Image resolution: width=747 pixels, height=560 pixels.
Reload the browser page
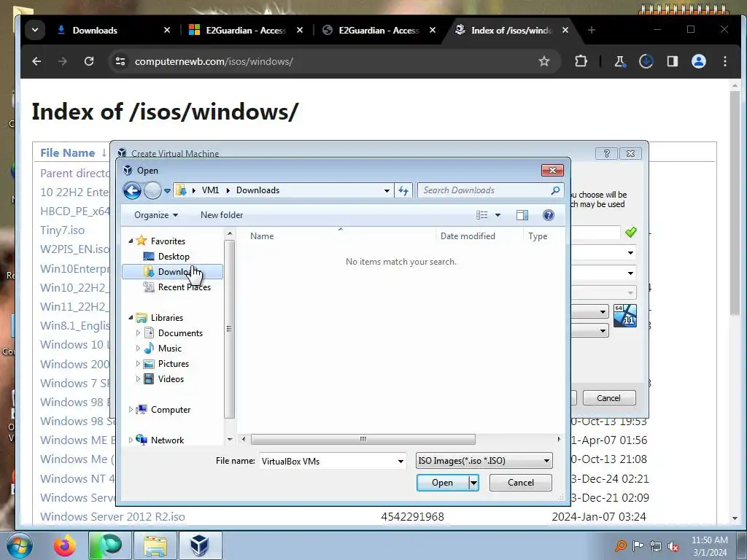[x=89, y=61]
